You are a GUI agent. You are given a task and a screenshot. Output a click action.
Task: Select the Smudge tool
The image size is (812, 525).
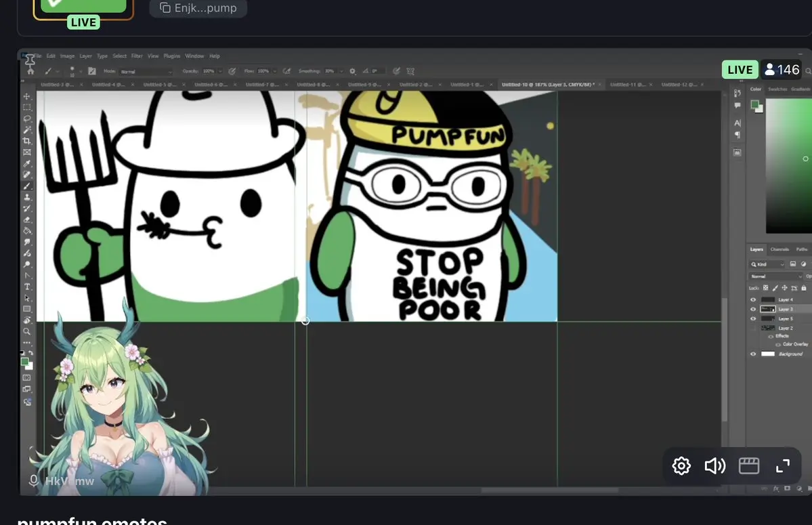tap(27, 242)
